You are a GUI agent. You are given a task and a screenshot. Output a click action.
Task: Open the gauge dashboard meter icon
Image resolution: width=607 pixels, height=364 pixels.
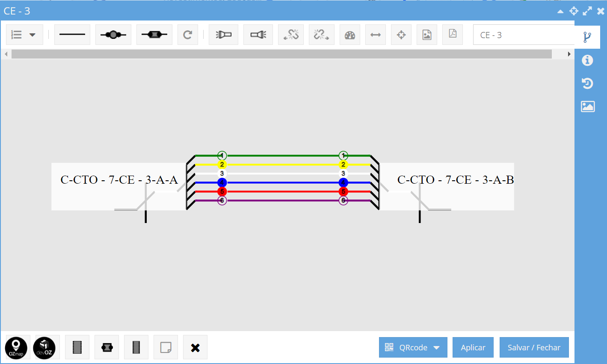[350, 35]
